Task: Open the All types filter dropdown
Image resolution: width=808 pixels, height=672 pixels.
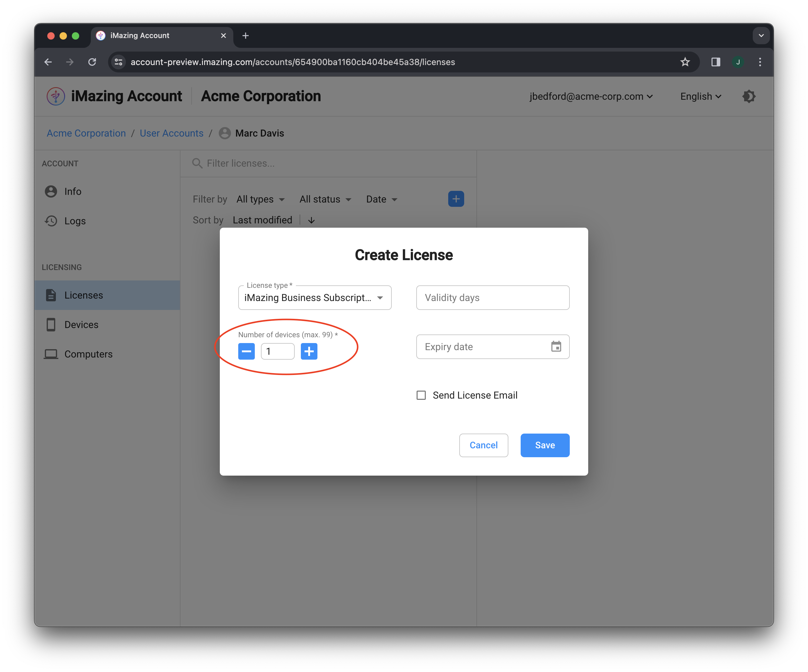Action: [x=261, y=199]
